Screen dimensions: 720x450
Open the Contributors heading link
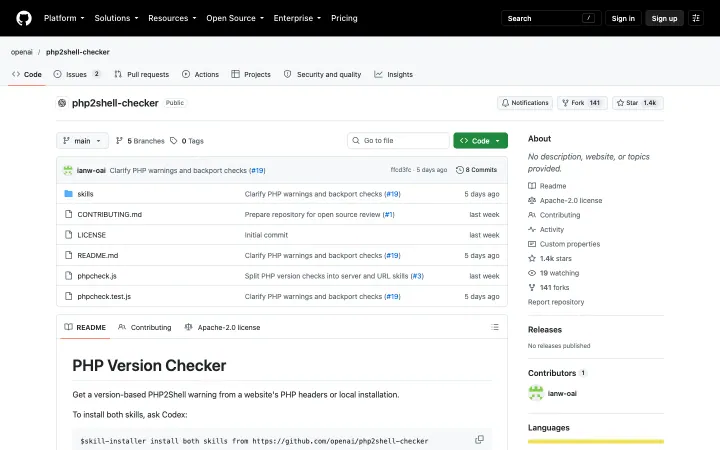coord(557,373)
